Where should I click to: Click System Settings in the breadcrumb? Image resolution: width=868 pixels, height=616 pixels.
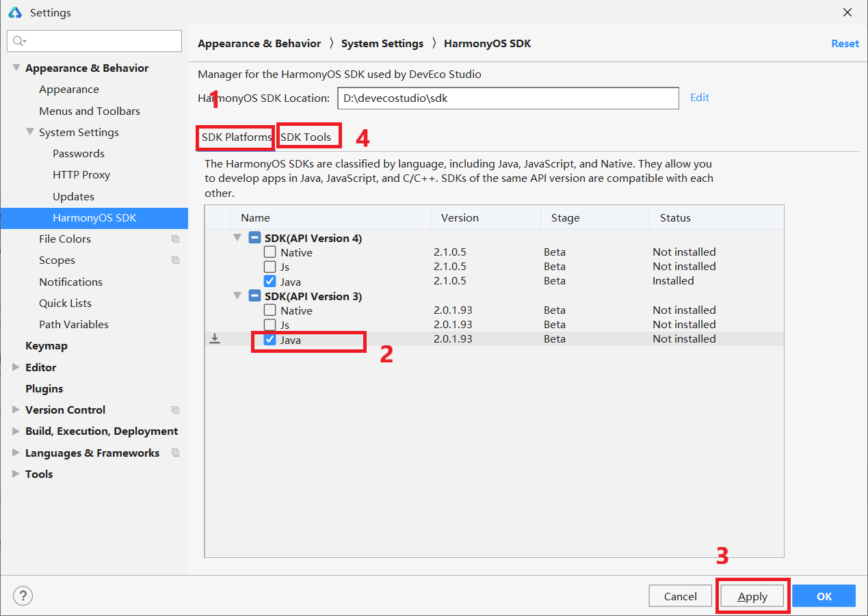coord(382,43)
